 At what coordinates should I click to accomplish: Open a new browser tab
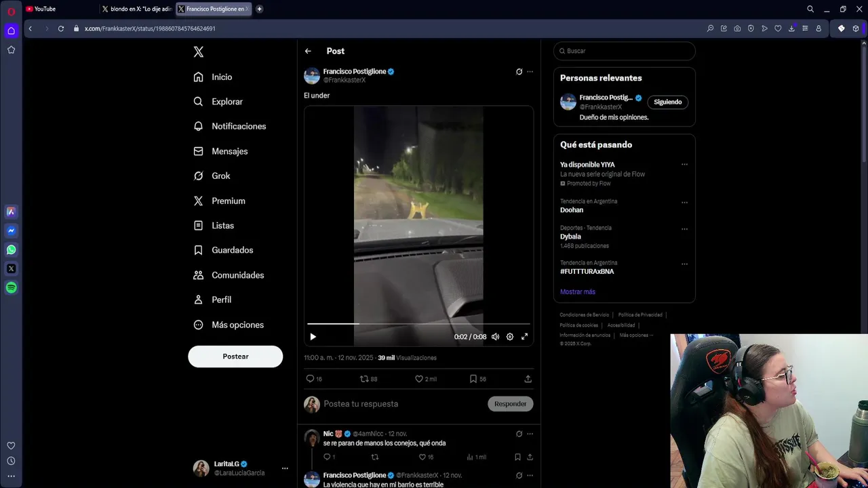click(259, 9)
